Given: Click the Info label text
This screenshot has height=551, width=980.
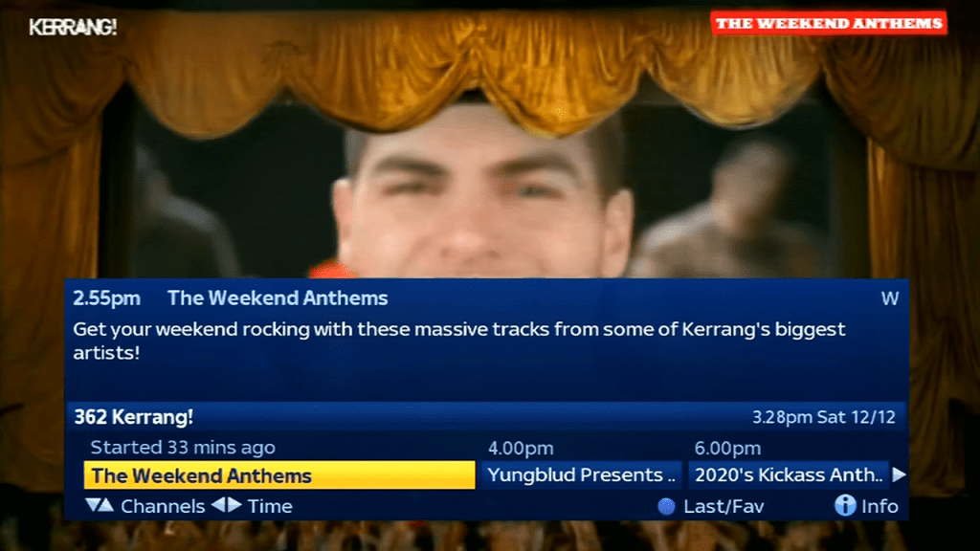Looking at the screenshot, I should pos(880,507).
